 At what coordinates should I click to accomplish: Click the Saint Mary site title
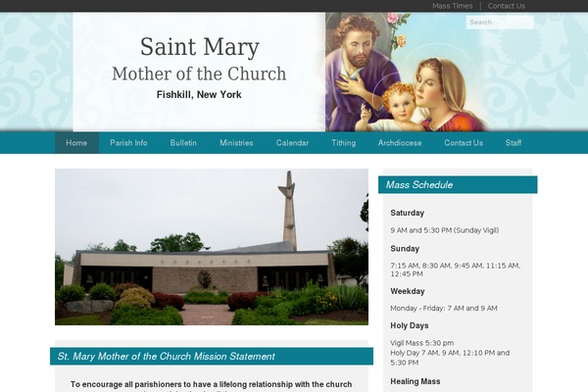point(200,47)
